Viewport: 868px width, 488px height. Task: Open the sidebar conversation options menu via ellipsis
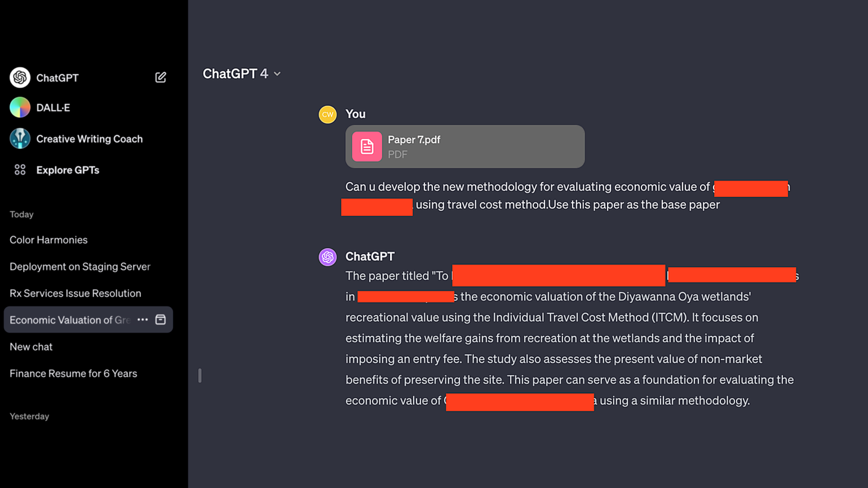pos(143,320)
